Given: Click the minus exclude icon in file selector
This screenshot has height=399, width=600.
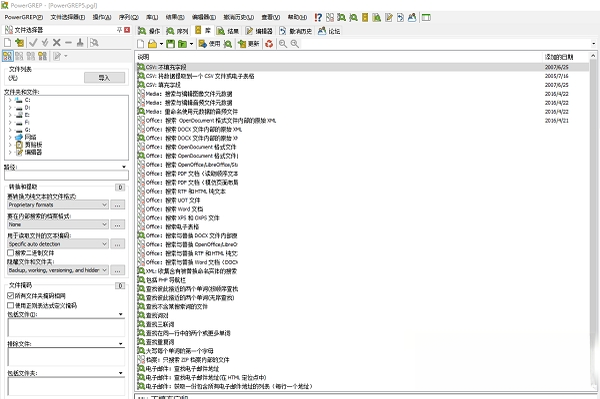Looking at the screenshot, I should click(x=68, y=42).
